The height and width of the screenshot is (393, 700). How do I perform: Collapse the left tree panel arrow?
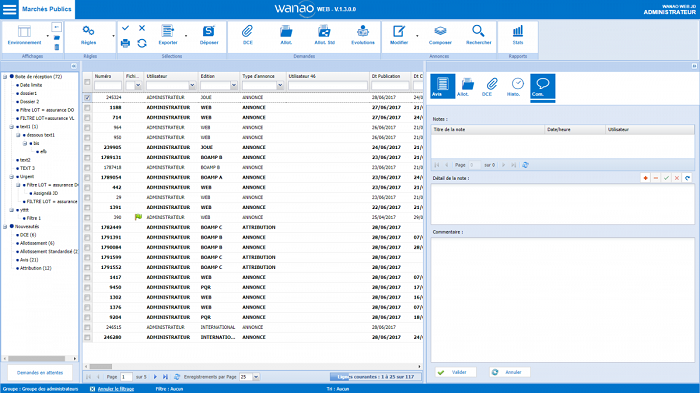point(74,66)
